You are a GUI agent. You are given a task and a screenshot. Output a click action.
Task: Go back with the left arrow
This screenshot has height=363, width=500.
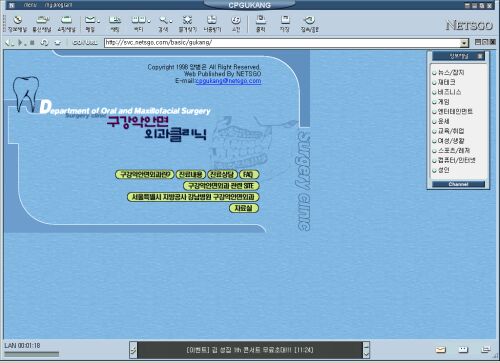click(x=9, y=43)
